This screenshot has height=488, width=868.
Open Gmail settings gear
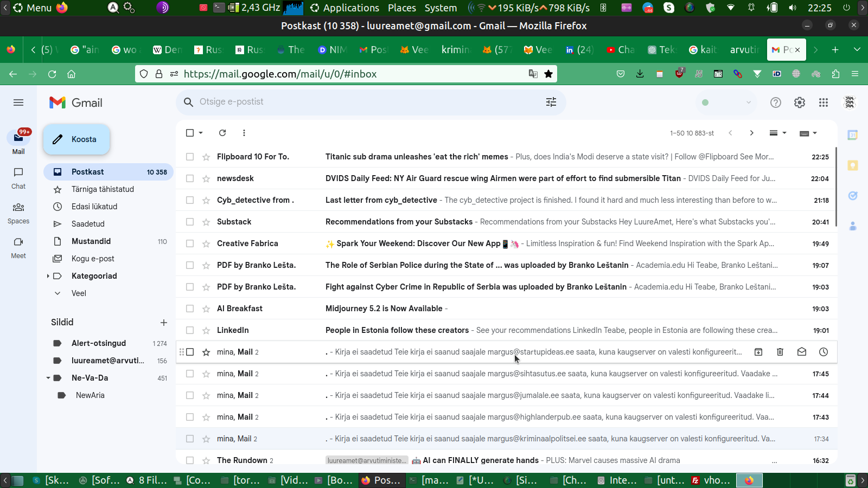coord(800,102)
